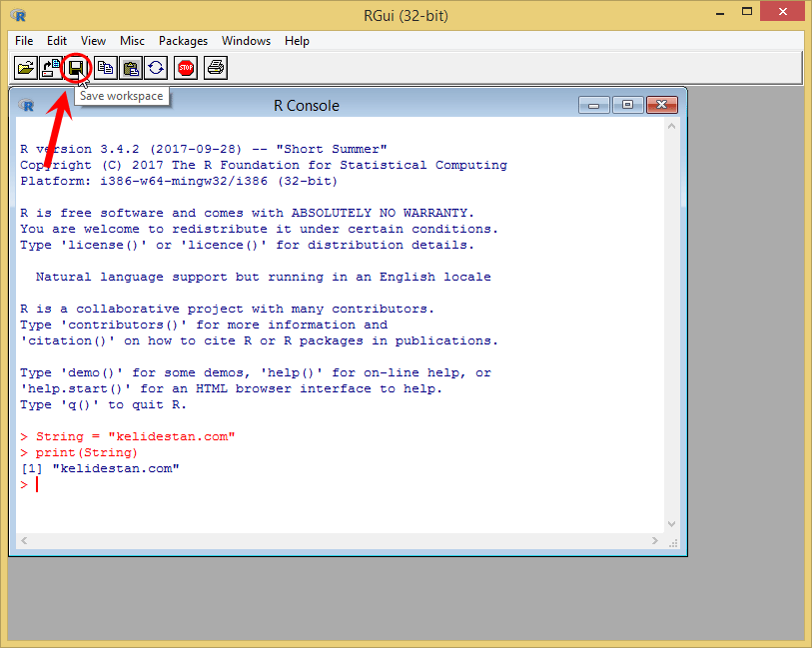Open the View menu
The height and width of the screenshot is (648, 812).
tap(93, 41)
